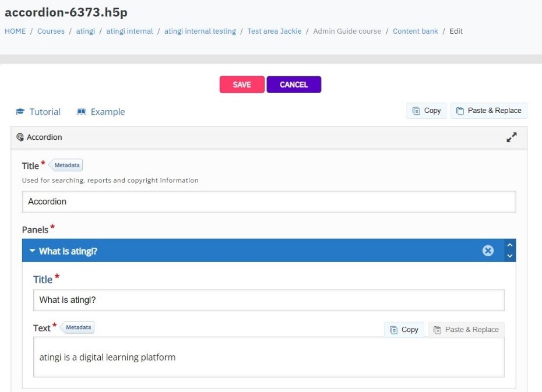Focus the Accordion title input field
The image size is (542, 392).
click(269, 202)
